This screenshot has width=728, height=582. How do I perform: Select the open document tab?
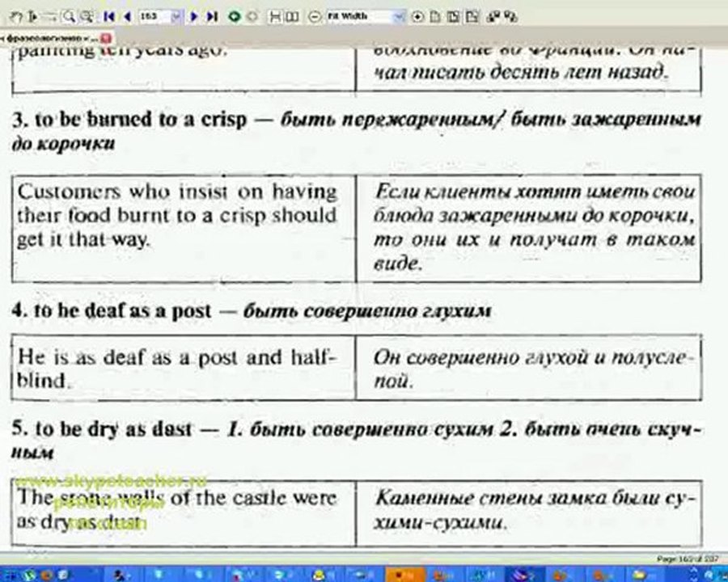(x=51, y=38)
